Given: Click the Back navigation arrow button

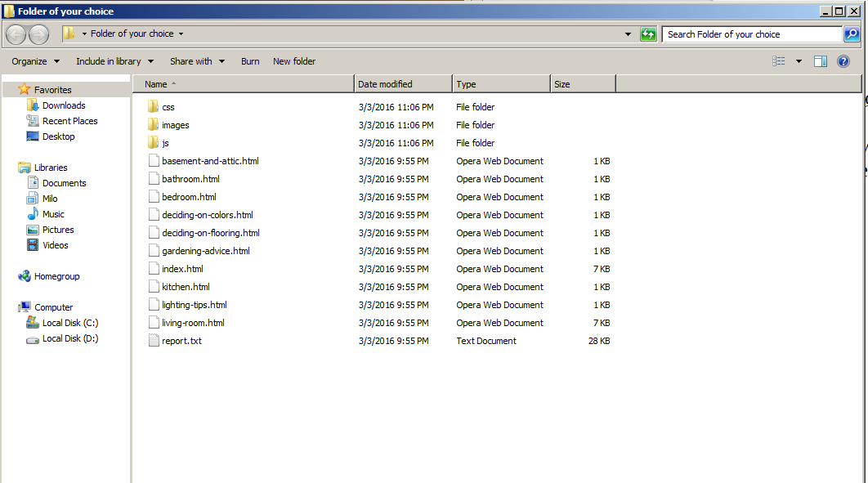Looking at the screenshot, I should 16,34.
